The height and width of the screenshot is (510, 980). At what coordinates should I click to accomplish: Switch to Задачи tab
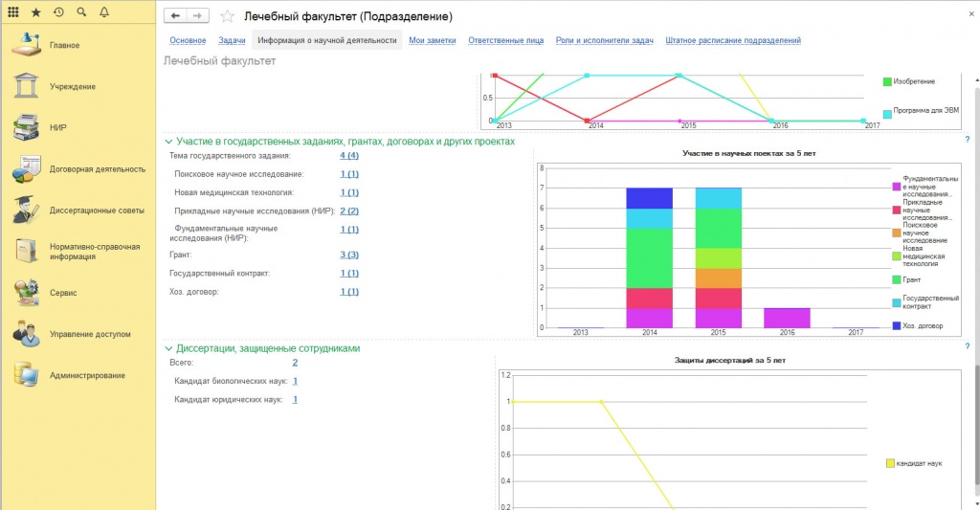click(x=232, y=40)
